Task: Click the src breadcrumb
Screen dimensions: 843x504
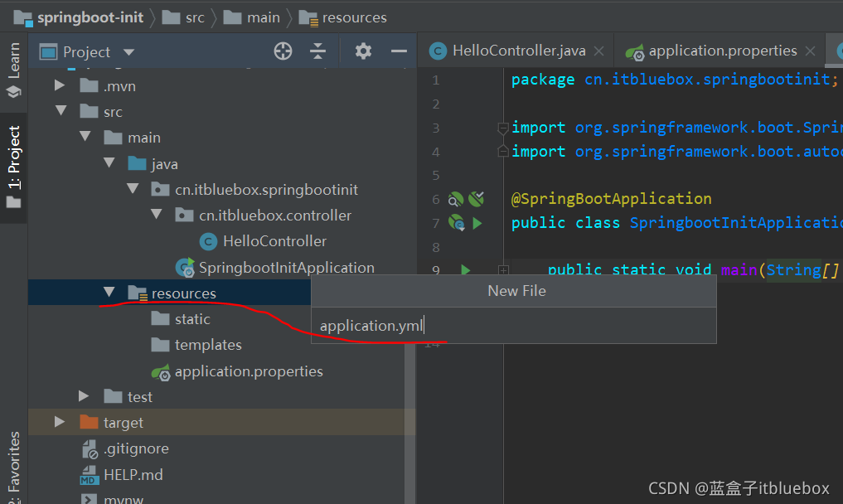Action: click(x=183, y=17)
